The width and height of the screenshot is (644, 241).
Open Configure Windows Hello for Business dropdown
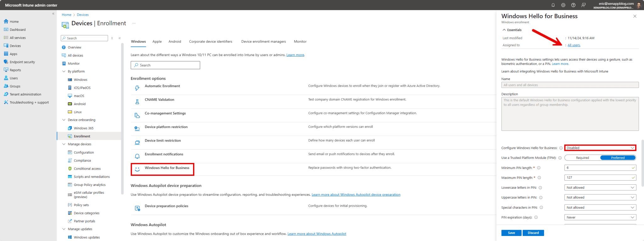(600, 148)
